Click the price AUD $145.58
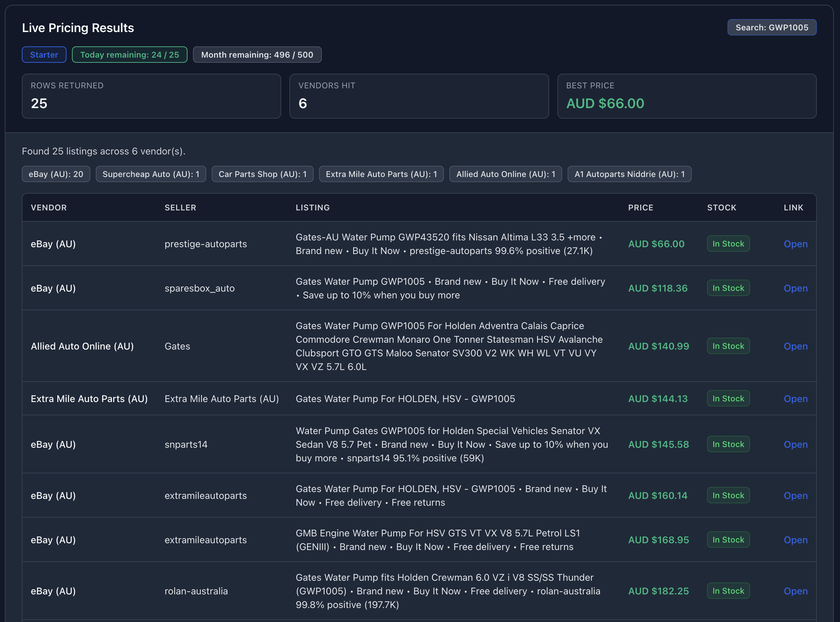The width and height of the screenshot is (840, 622). [x=659, y=445]
